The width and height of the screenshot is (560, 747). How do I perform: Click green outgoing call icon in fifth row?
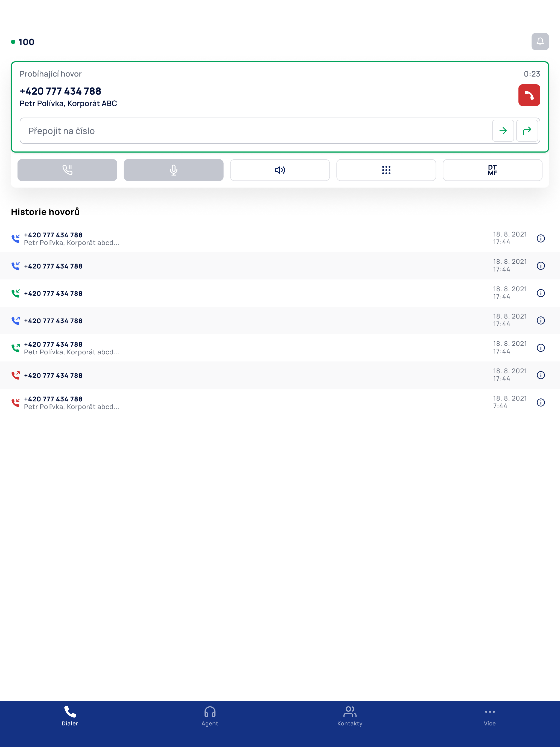16,348
